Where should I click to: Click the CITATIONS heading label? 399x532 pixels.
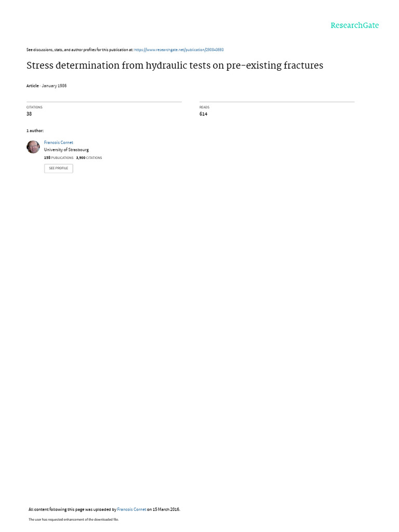point(34,107)
